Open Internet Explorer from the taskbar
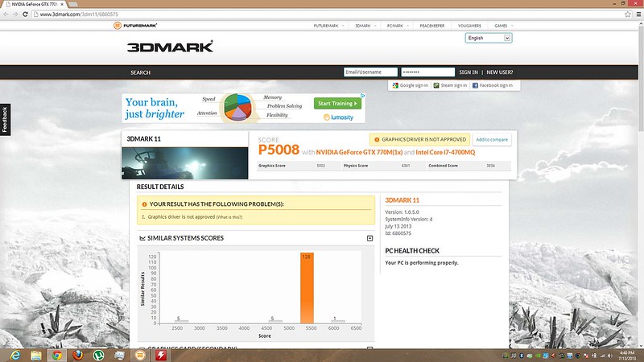644x362 pixels. pos(15,355)
